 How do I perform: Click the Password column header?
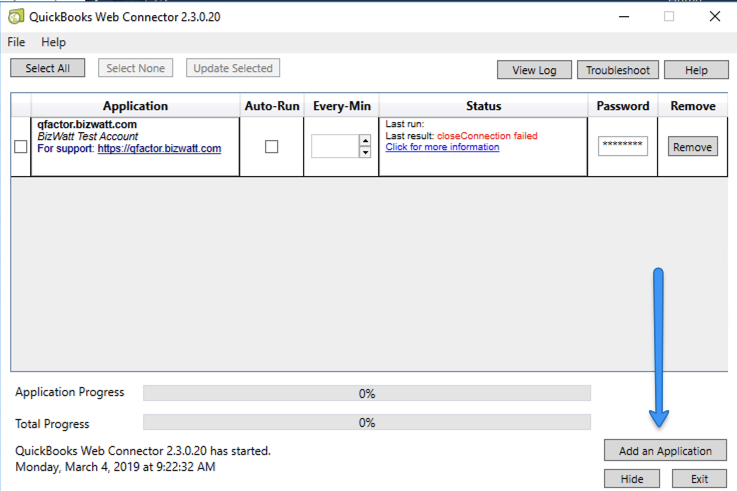tap(623, 106)
